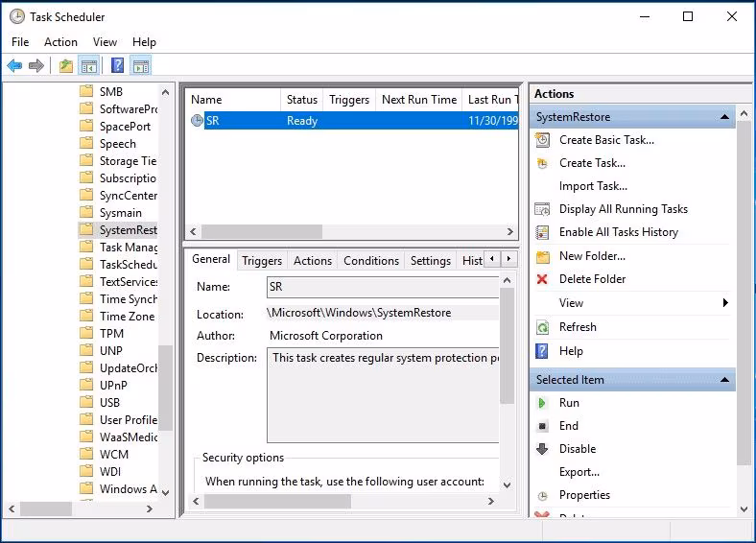756x543 pixels.
Task: Click the Help icon in Actions pane
Action: (542, 351)
